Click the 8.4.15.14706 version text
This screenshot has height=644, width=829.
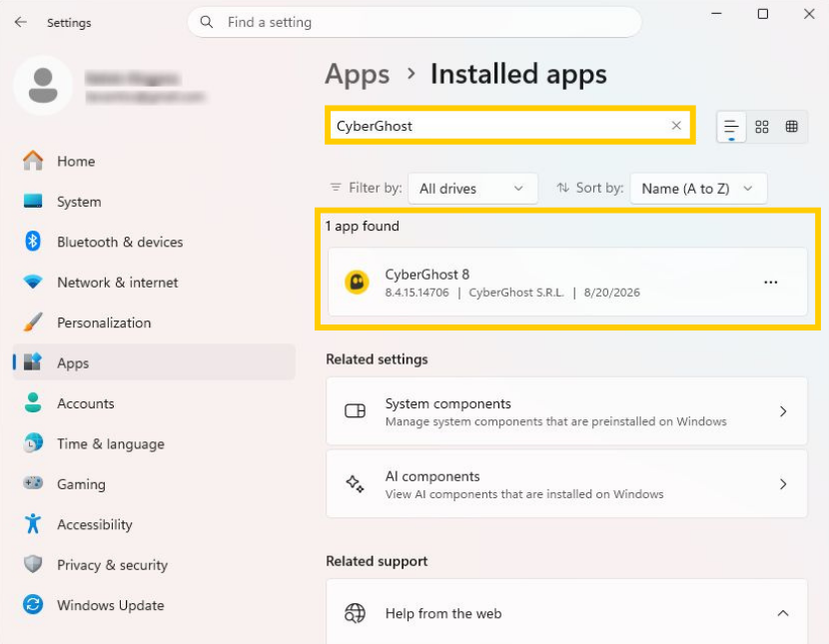[x=416, y=293]
